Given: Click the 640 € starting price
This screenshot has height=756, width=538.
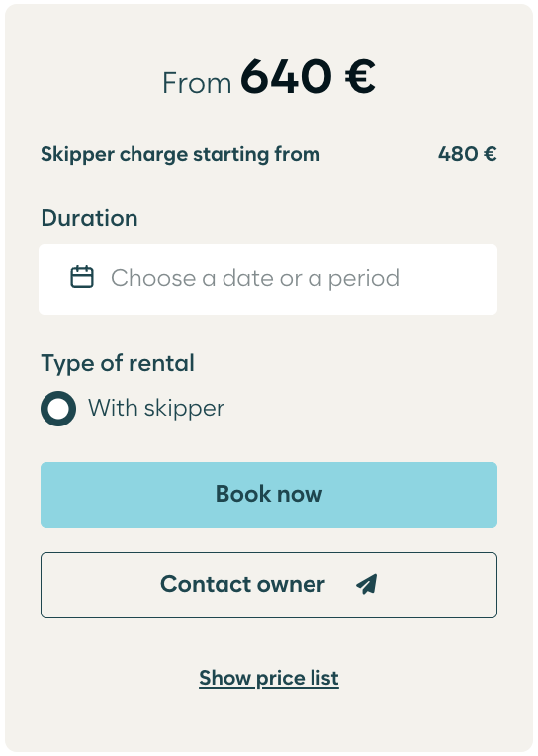Looking at the screenshot, I should 308,76.
